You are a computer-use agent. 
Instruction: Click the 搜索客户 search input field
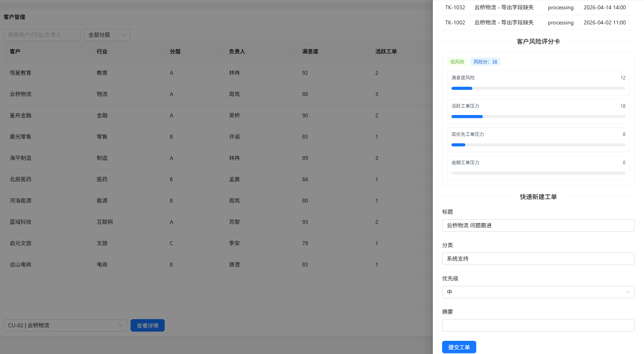(x=42, y=35)
